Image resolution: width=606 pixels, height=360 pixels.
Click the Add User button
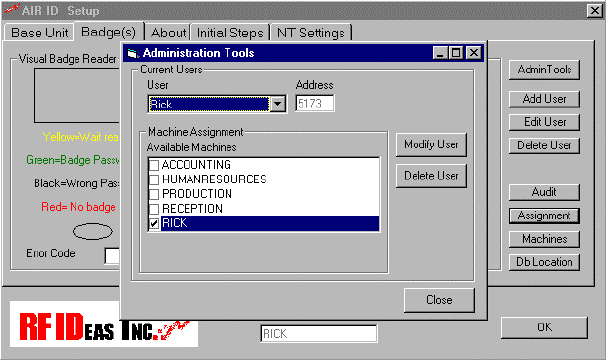(544, 99)
